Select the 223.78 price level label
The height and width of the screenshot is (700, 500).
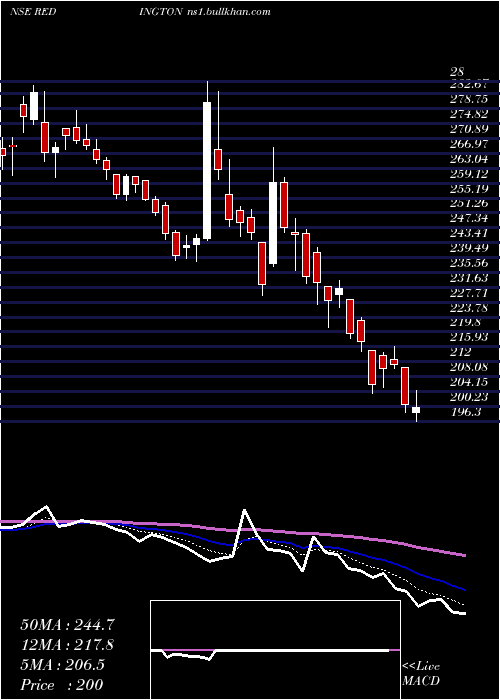click(x=470, y=308)
